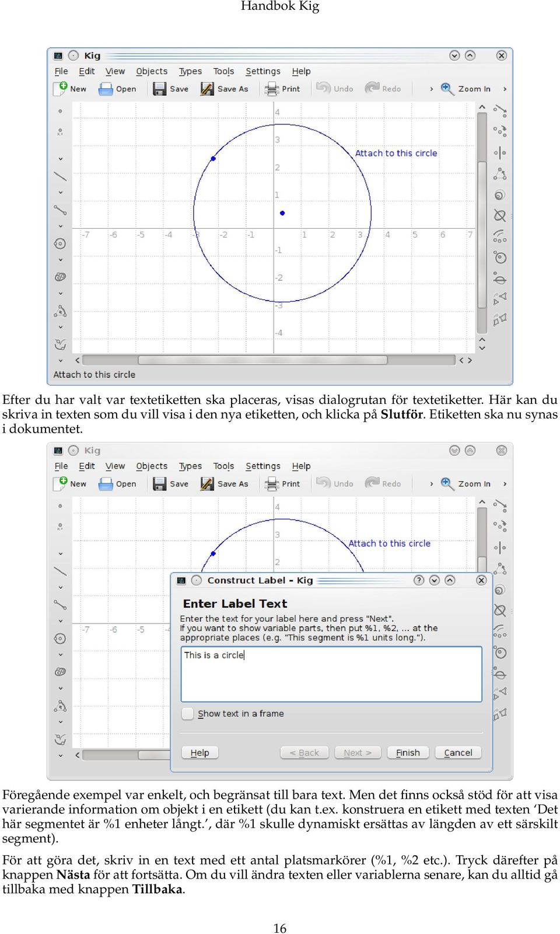Click the New icon in the upper Kig window

(61, 88)
